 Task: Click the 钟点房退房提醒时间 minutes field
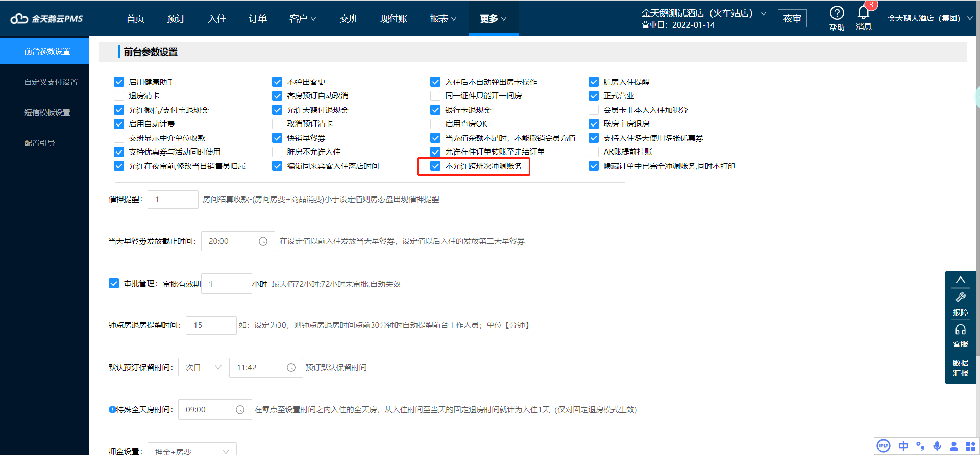click(x=211, y=325)
